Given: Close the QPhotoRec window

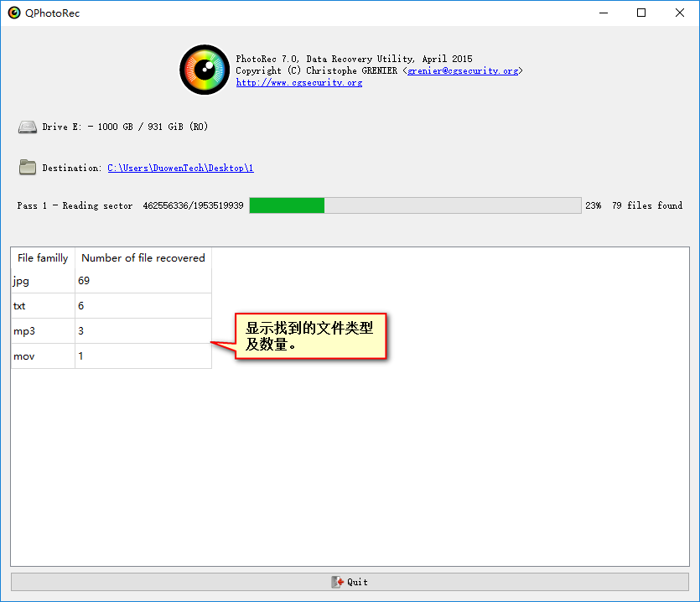Looking at the screenshot, I should pyautogui.click(x=680, y=13).
